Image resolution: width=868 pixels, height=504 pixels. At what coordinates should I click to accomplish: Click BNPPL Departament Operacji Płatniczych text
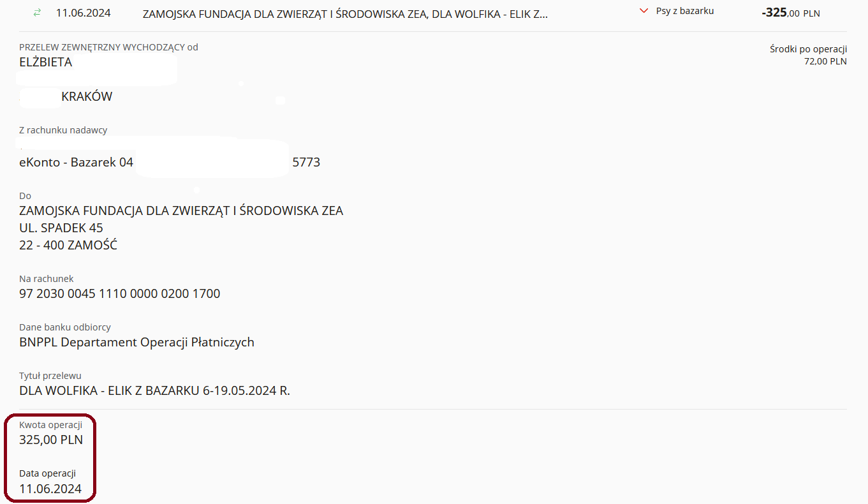click(137, 343)
